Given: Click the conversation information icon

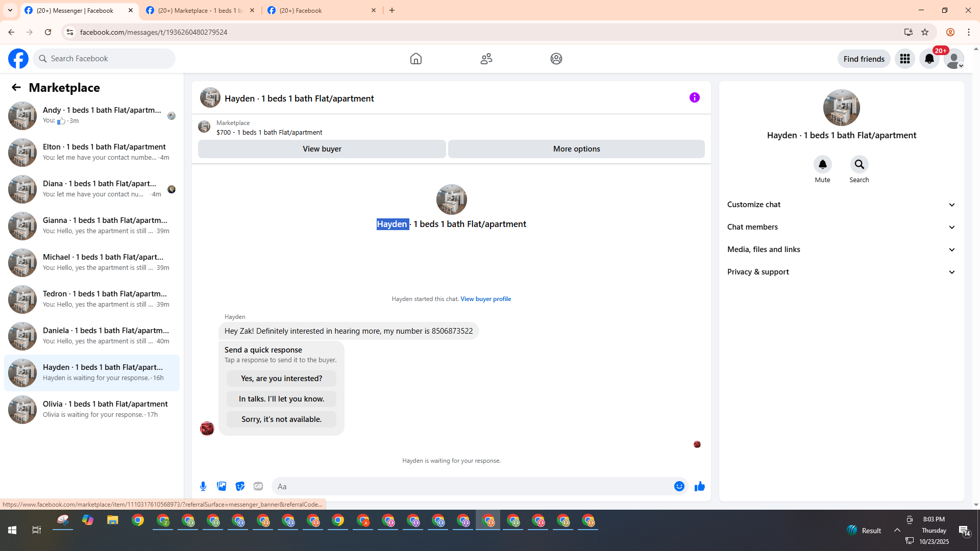Looking at the screenshot, I should [x=694, y=97].
